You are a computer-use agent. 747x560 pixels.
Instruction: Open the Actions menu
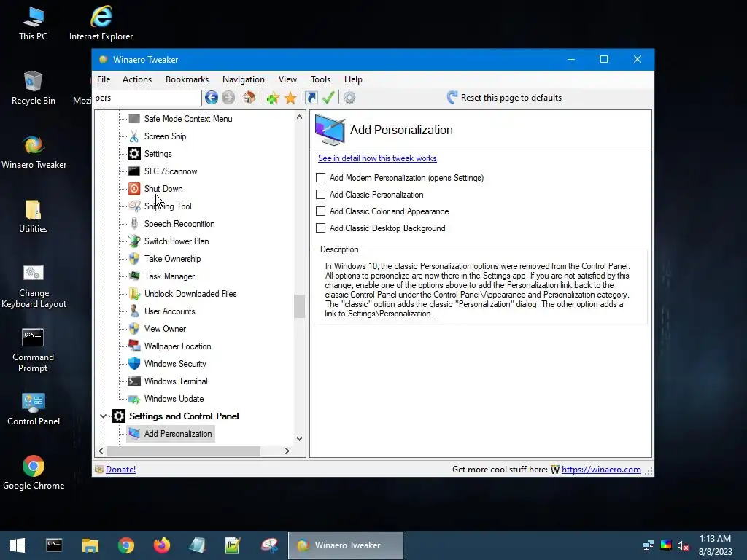137,79
